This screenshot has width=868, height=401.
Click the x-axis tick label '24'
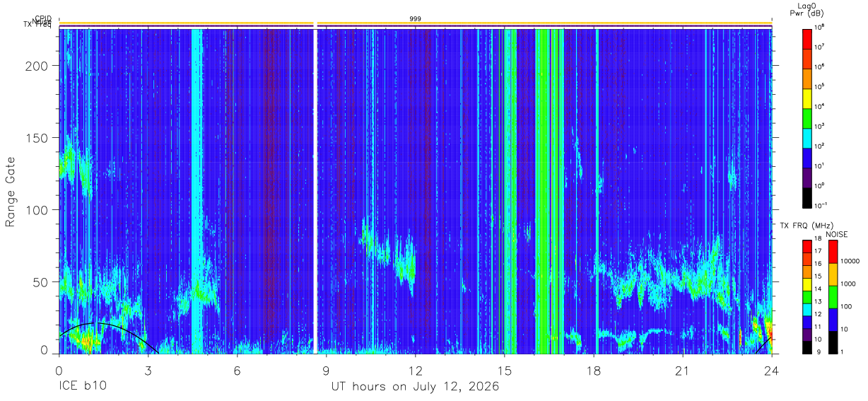pos(771,371)
